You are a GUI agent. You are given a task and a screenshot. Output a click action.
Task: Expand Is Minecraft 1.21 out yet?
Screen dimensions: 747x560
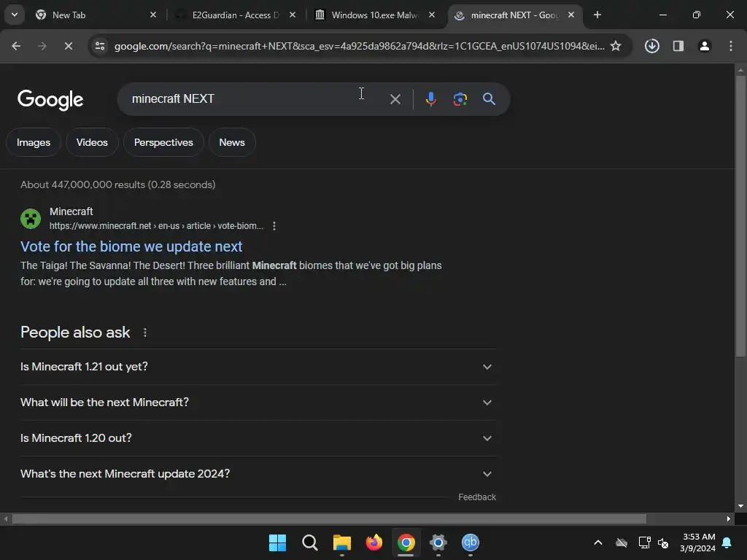pyautogui.click(x=258, y=367)
